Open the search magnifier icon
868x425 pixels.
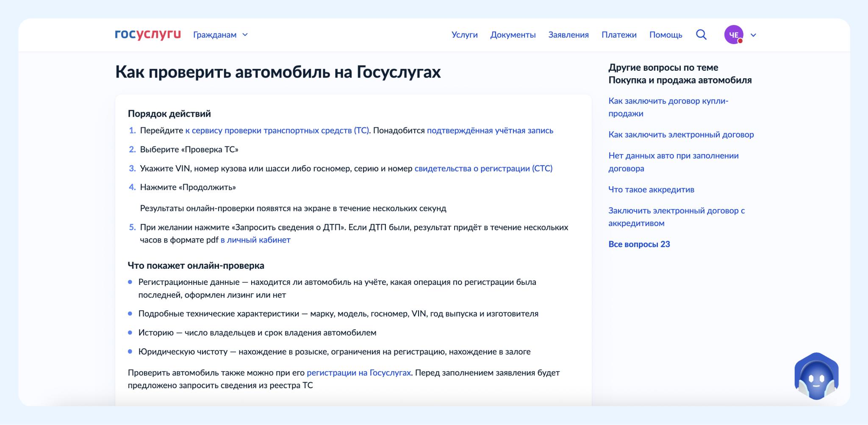[701, 35]
